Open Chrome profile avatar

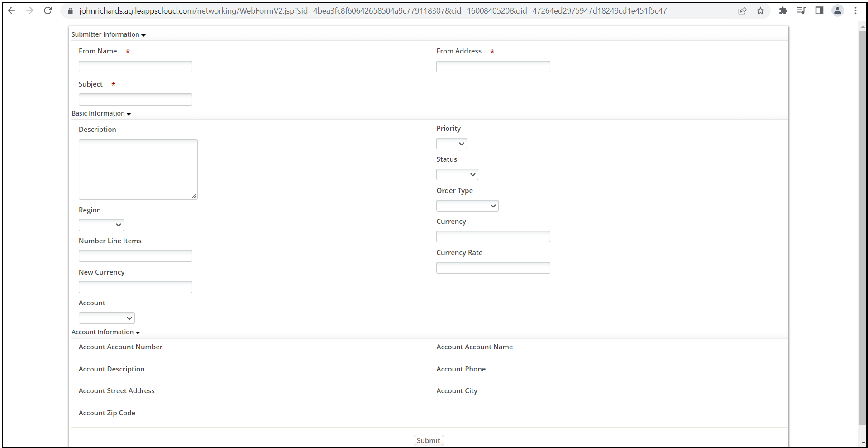(838, 10)
